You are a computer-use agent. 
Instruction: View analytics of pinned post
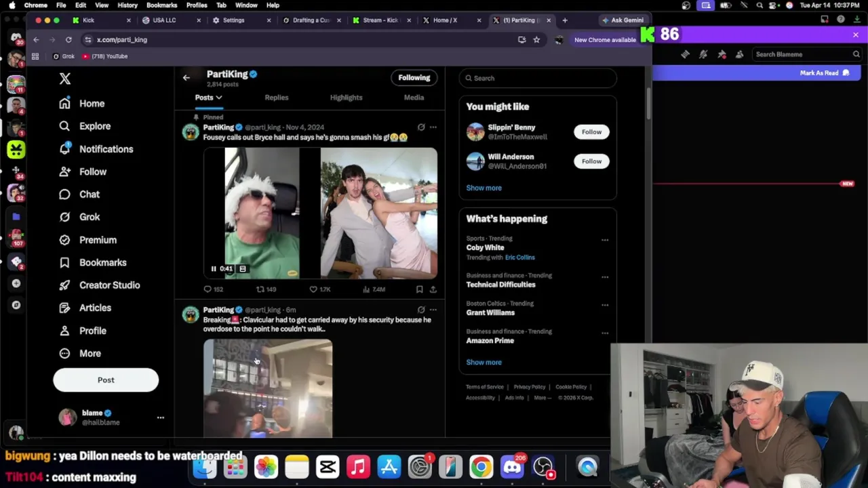(374, 289)
